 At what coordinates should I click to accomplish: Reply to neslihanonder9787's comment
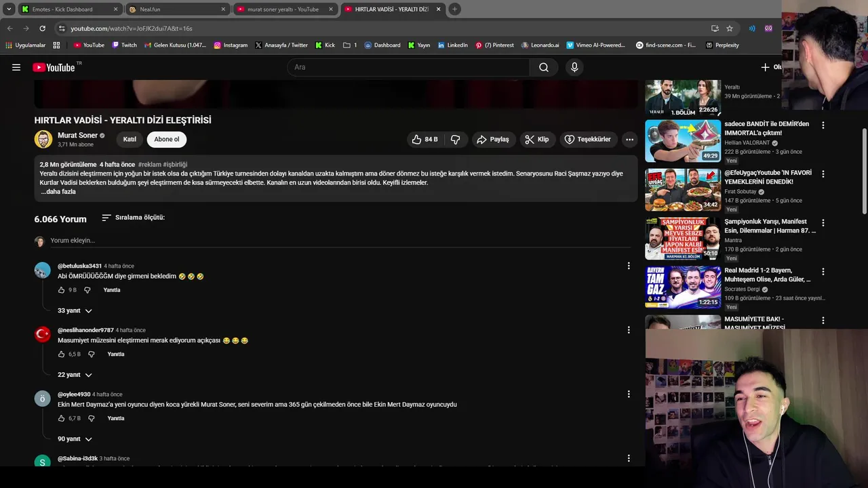coord(116,354)
